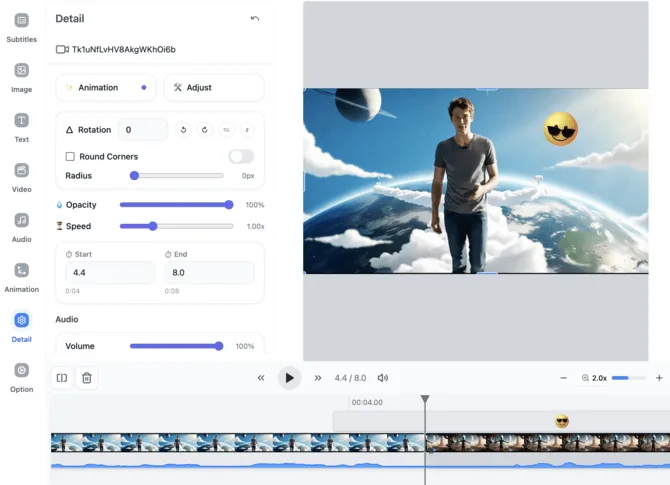The height and width of the screenshot is (485, 670).
Task: Click the split clip icon
Action: click(x=62, y=378)
